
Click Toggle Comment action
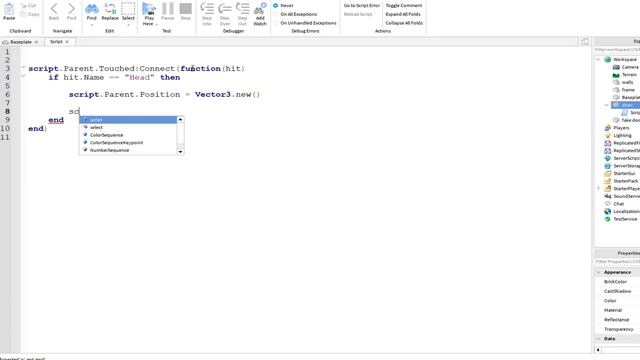404,6
